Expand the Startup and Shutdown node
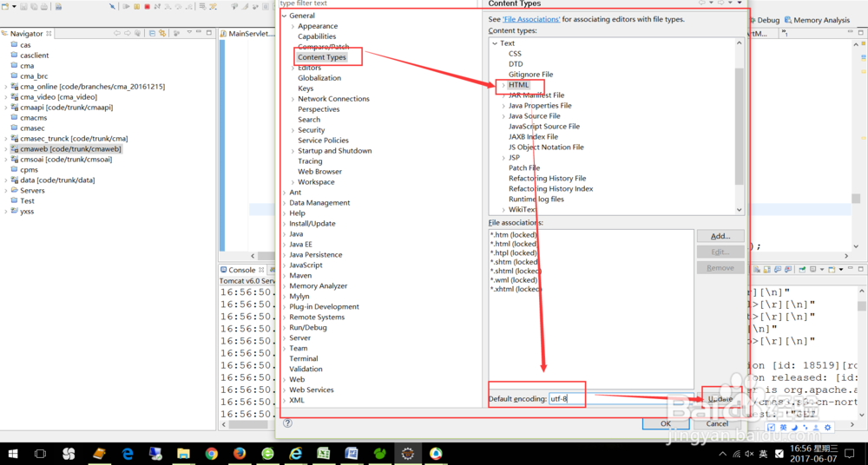The image size is (868, 465). [293, 151]
